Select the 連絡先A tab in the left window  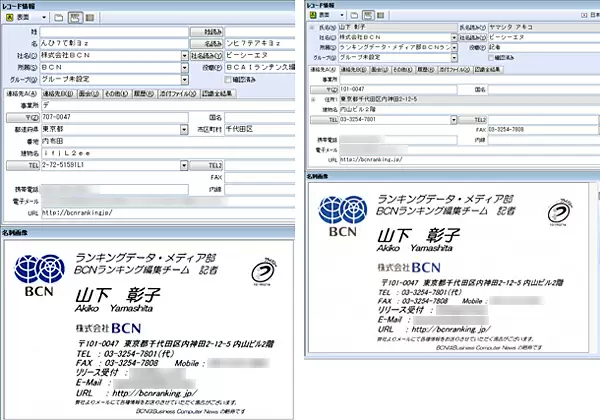tap(22, 94)
